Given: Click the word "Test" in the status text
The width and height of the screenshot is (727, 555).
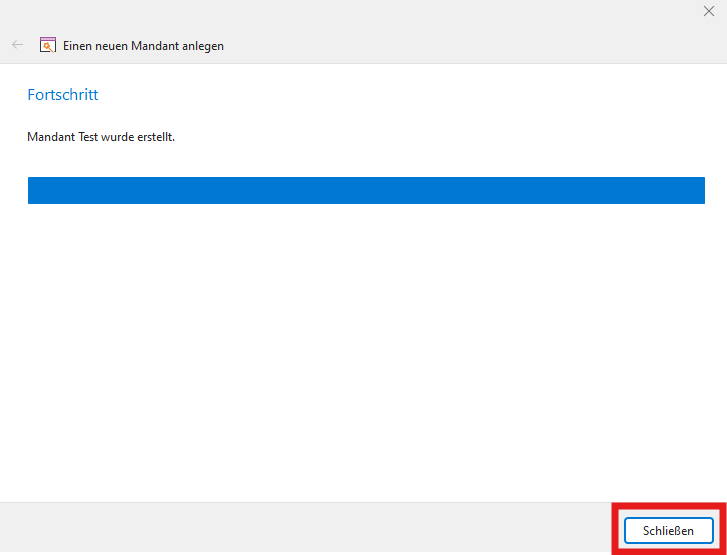Looking at the screenshot, I should [x=88, y=137].
